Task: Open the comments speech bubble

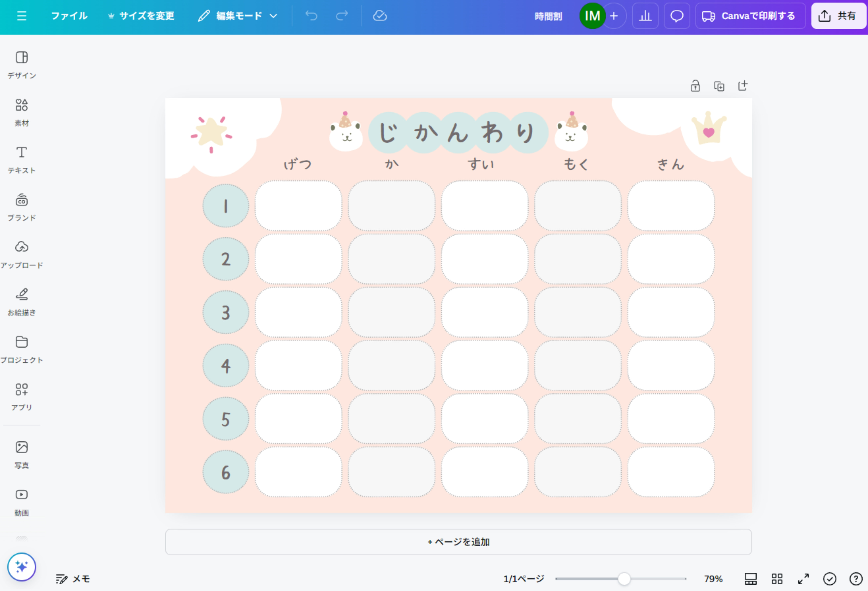Action: pyautogui.click(x=677, y=16)
